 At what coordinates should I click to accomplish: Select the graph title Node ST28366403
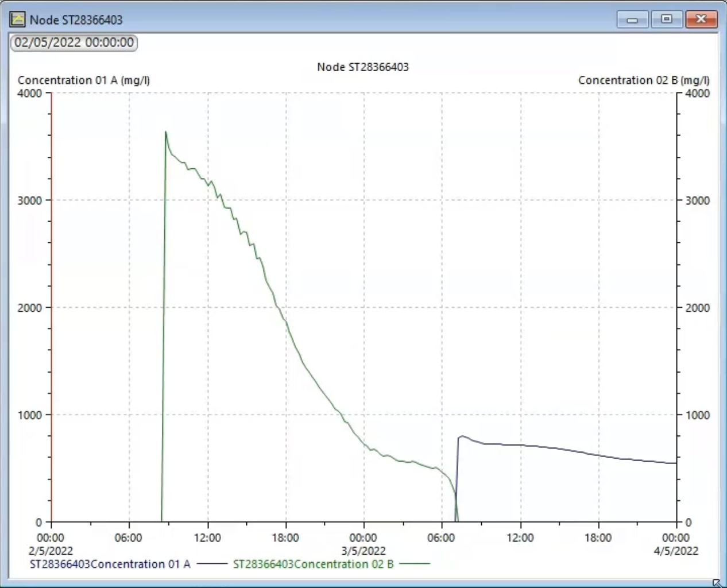[363, 67]
